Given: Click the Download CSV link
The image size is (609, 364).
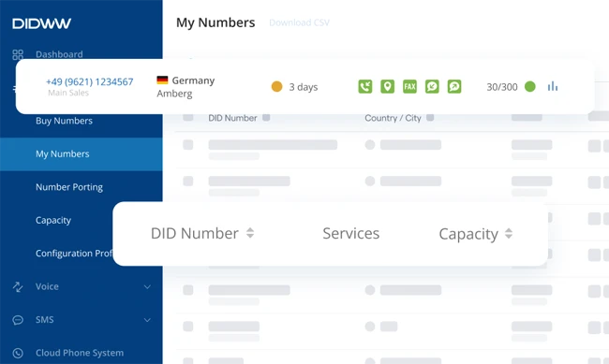Looking at the screenshot, I should tap(300, 22).
